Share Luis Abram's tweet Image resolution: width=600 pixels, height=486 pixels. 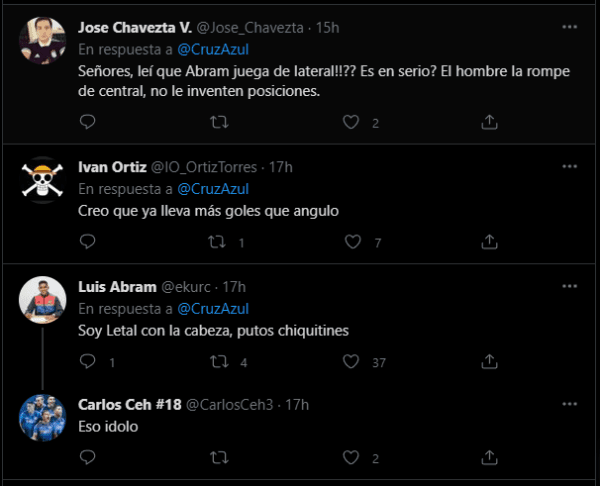pyautogui.click(x=490, y=361)
